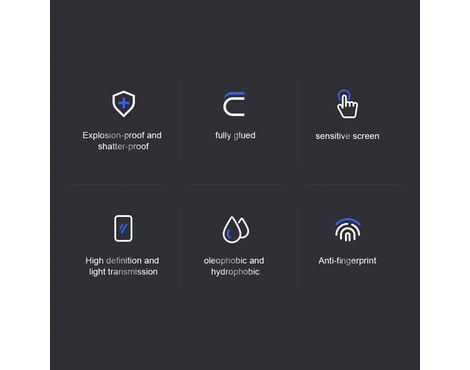Select the water droplets icon
Image resolution: width=470 pixels, height=370 pixels.
[x=236, y=229]
